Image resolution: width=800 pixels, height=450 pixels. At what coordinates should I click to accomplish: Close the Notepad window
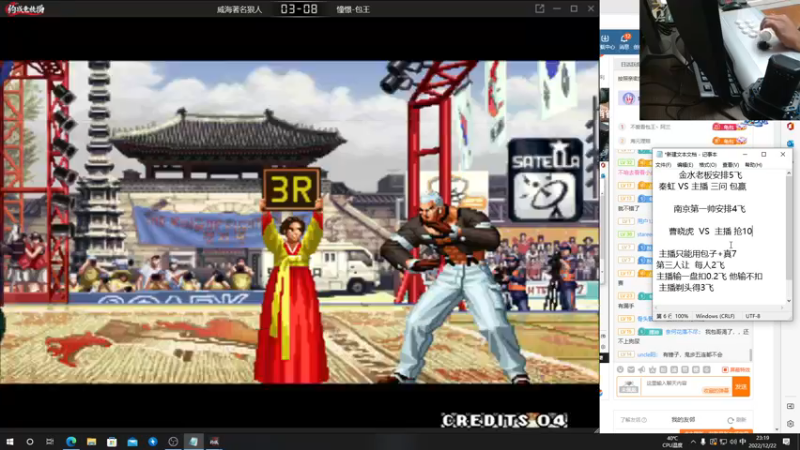point(783,154)
